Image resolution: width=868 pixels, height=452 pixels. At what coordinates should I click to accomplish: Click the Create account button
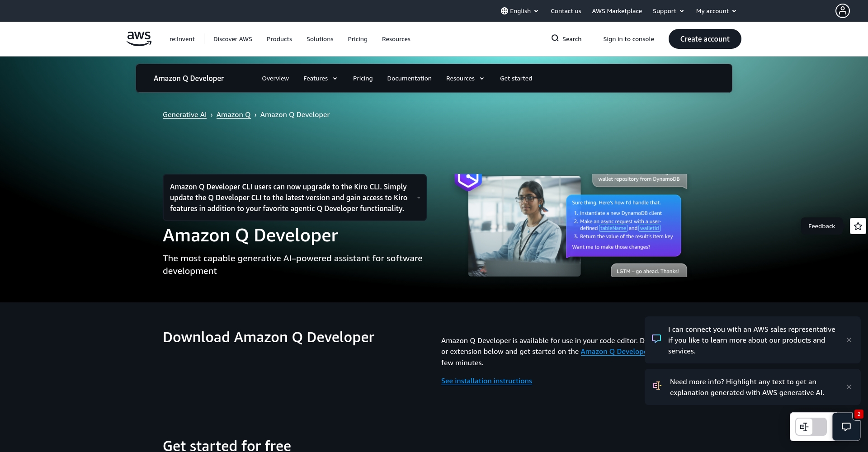[x=704, y=39]
